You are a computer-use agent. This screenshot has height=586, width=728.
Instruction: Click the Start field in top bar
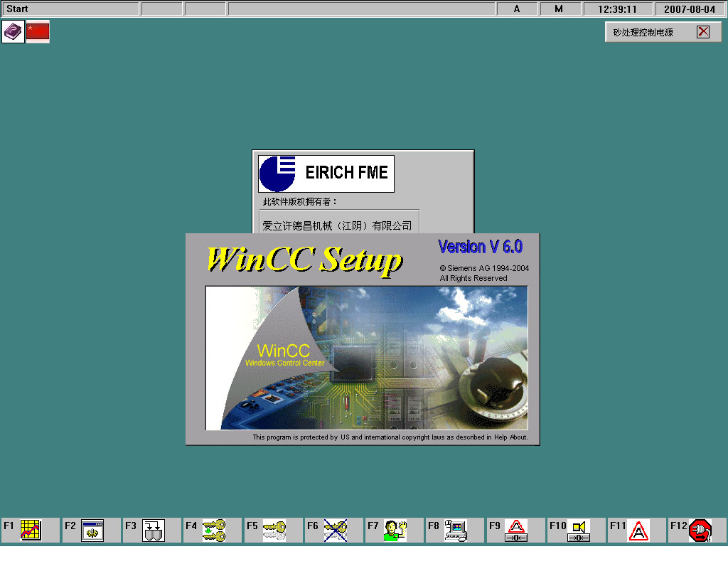coord(70,9)
